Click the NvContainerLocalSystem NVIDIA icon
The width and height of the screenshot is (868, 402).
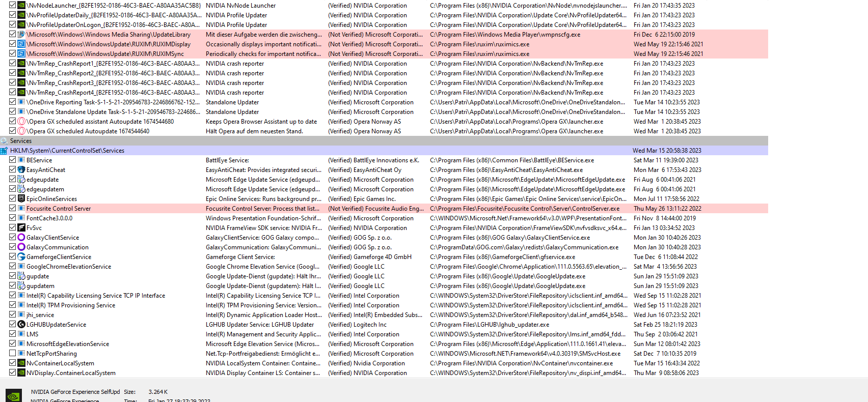(x=21, y=363)
